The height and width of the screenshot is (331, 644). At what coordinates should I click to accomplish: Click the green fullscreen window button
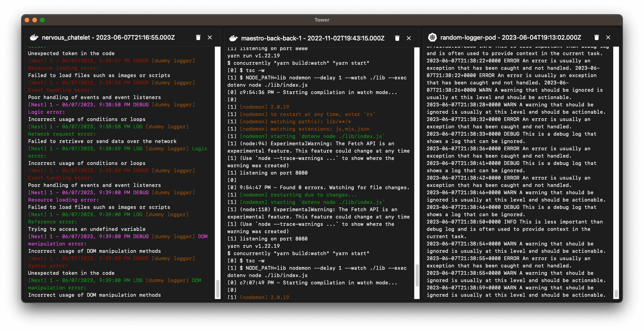coord(42,20)
